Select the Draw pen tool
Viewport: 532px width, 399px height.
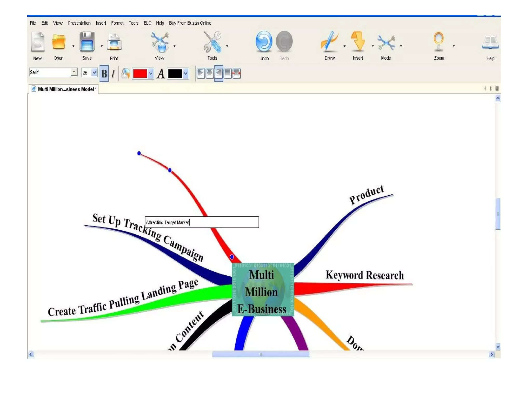(329, 42)
